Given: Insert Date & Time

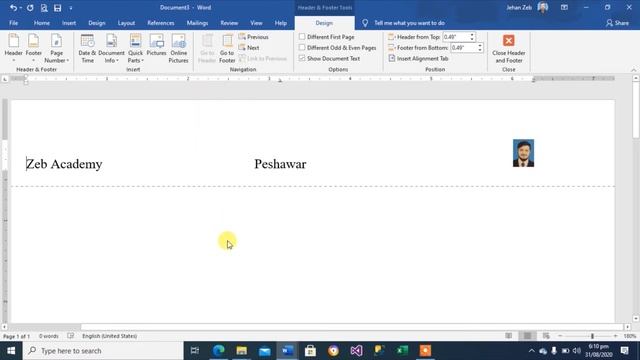Looking at the screenshot, I should pyautogui.click(x=87, y=48).
